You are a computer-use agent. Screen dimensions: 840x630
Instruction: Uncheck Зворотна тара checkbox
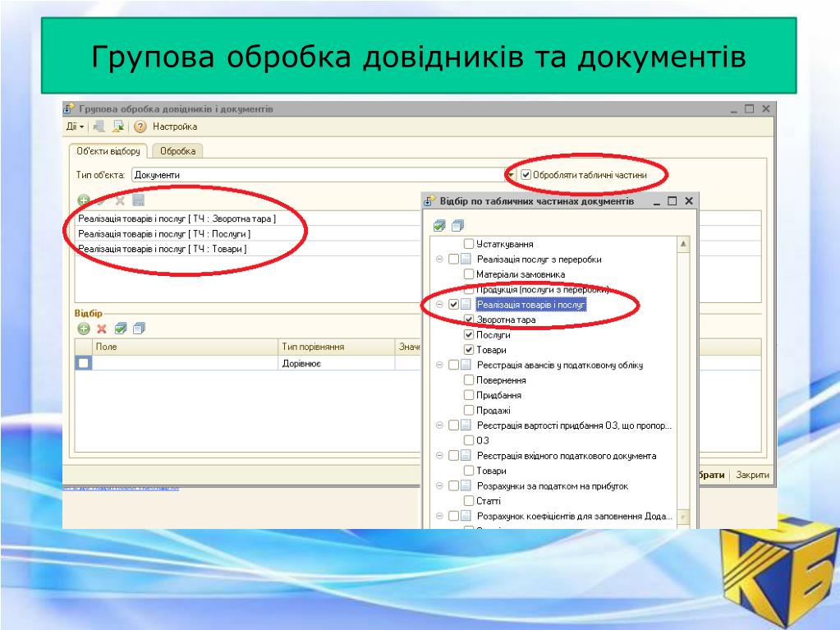click(x=469, y=320)
